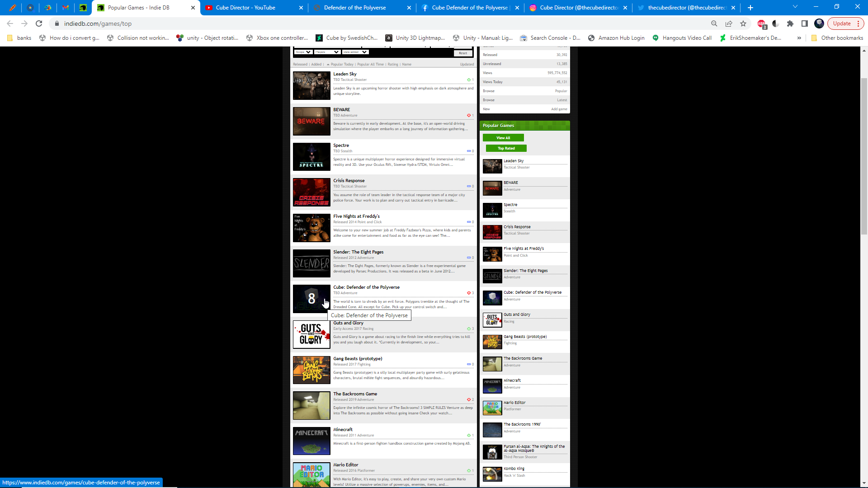The height and width of the screenshot is (488, 868).
Task: Open the Slender: The Eight Pages thumbnail
Action: 311,263
